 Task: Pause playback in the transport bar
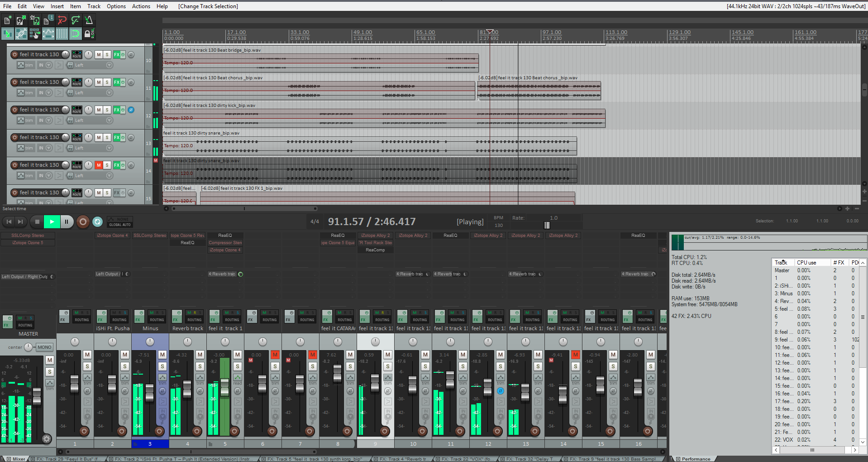(x=67, y=221)
